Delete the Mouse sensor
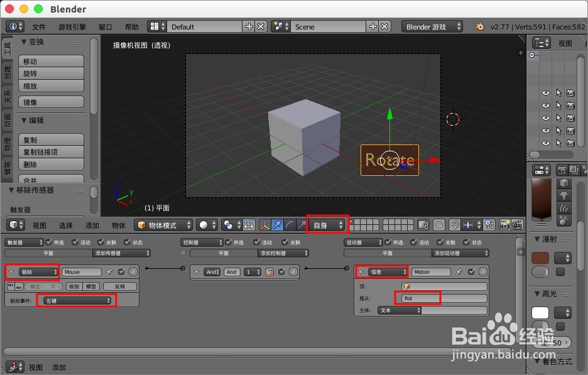Screen dimensions: 588x375 coord(133,272)
